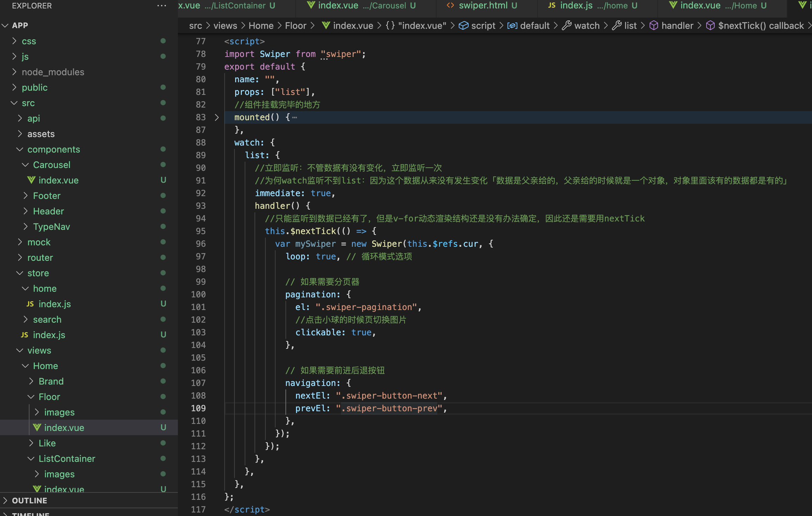
Task: Switch to the swiper.html tab
Action: coord(483,6)
